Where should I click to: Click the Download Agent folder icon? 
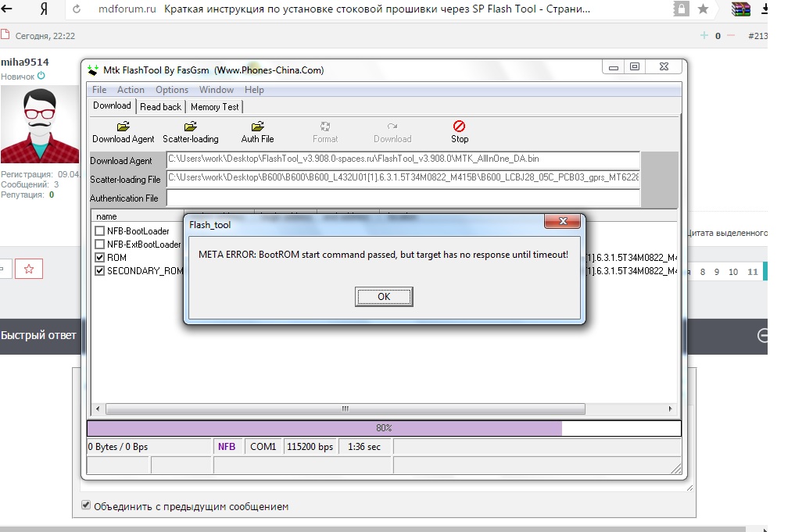click(123, 127)
